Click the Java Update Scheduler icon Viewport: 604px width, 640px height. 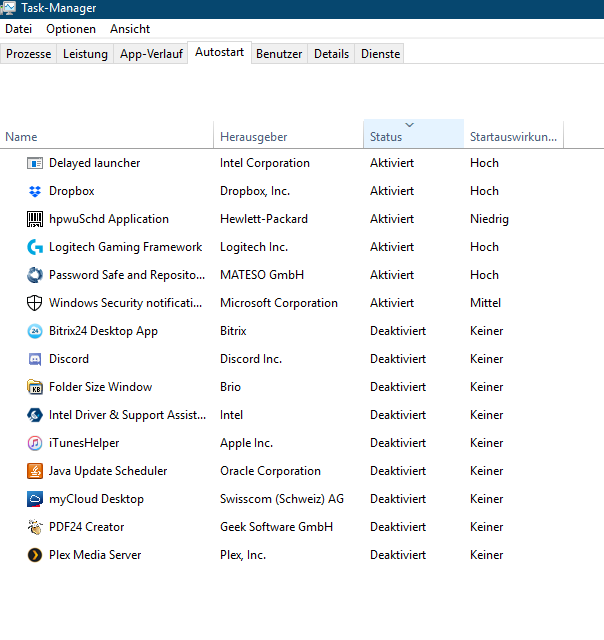coord(35,471)
